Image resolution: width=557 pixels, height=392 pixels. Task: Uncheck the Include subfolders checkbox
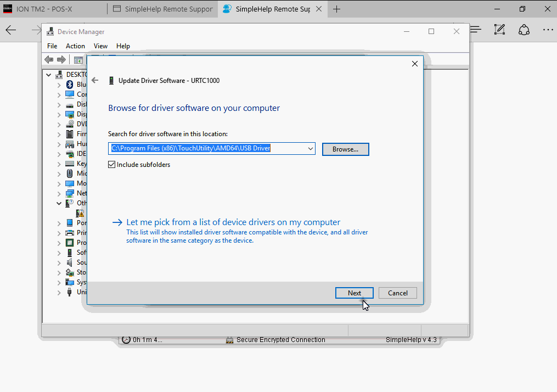point(111,164)
